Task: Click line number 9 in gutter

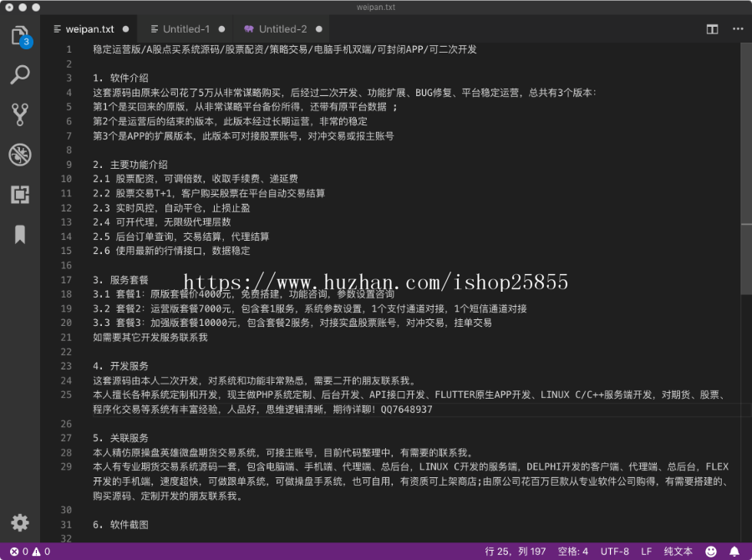Action: 69,165
